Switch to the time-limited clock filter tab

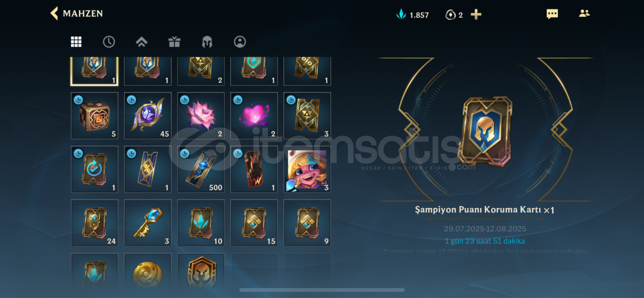[x=109, y=42]
